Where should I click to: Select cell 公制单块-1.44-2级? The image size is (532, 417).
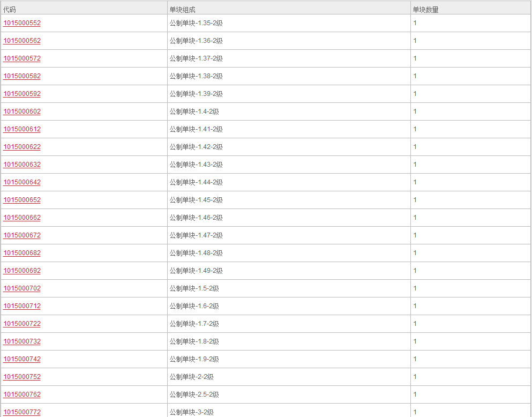coord(289,182)
